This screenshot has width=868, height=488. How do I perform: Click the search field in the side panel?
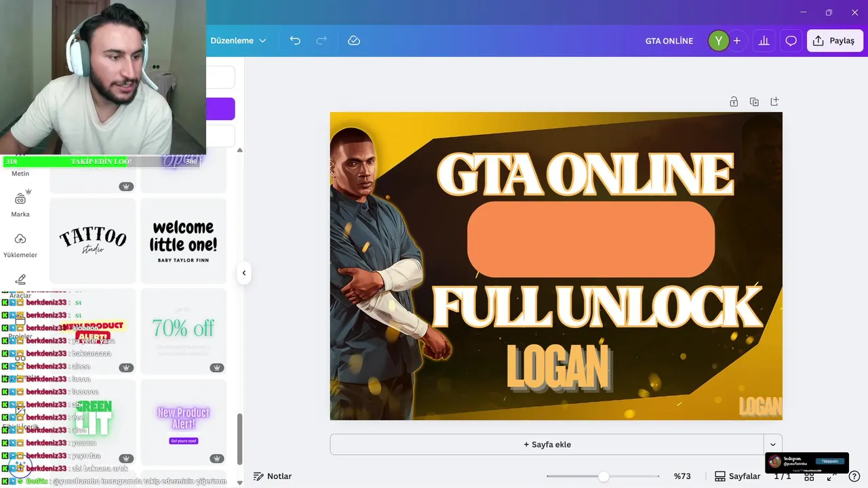pos(220,77)
